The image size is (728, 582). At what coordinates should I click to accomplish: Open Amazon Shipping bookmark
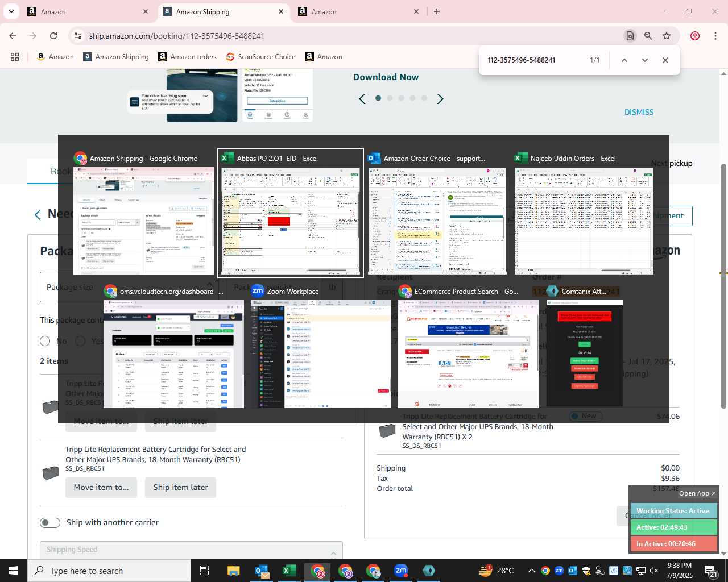coord(116,57)
